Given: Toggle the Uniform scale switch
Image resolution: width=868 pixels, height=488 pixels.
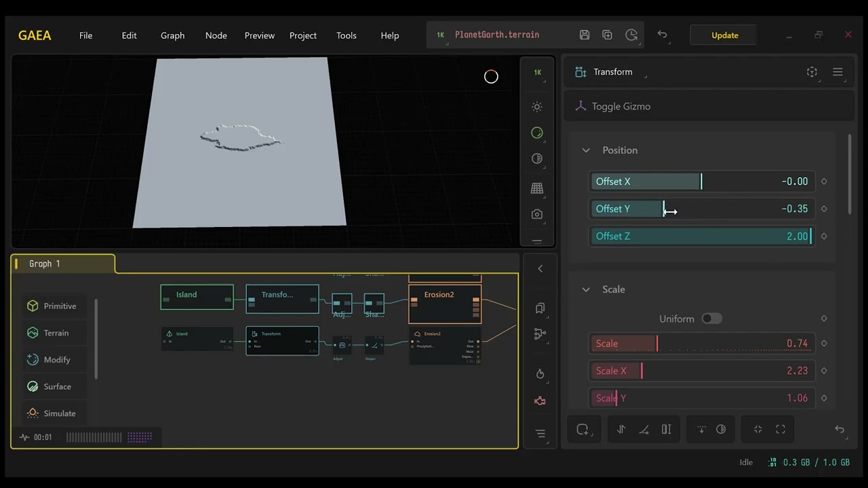Looking at the screenshot, I should pos(711,319).
